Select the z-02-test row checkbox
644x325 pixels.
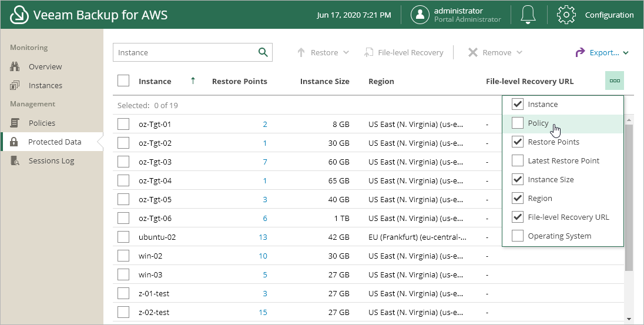coord(123,312)
